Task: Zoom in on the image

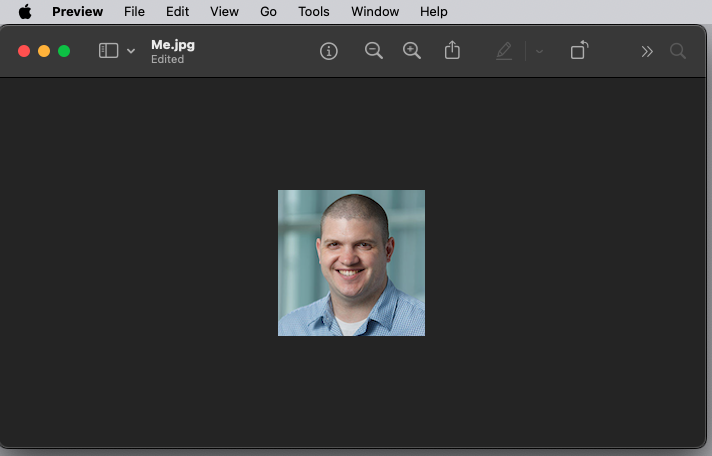Action: pos(411,50)
